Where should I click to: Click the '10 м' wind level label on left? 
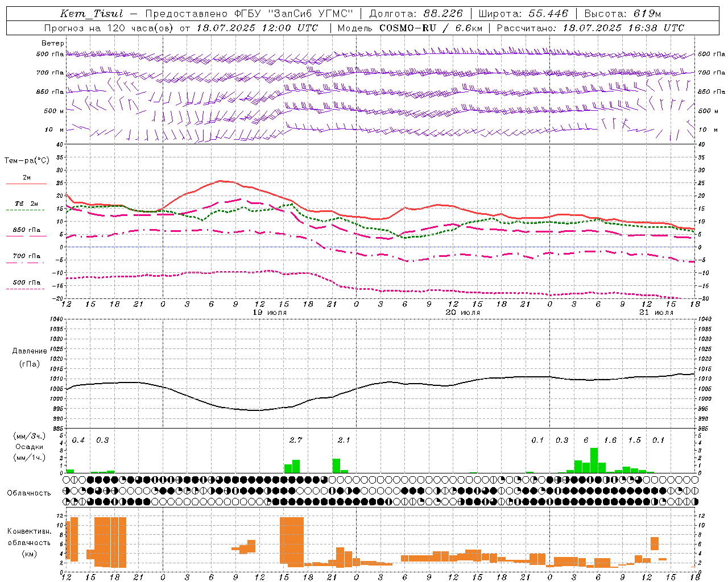(54, 130)
